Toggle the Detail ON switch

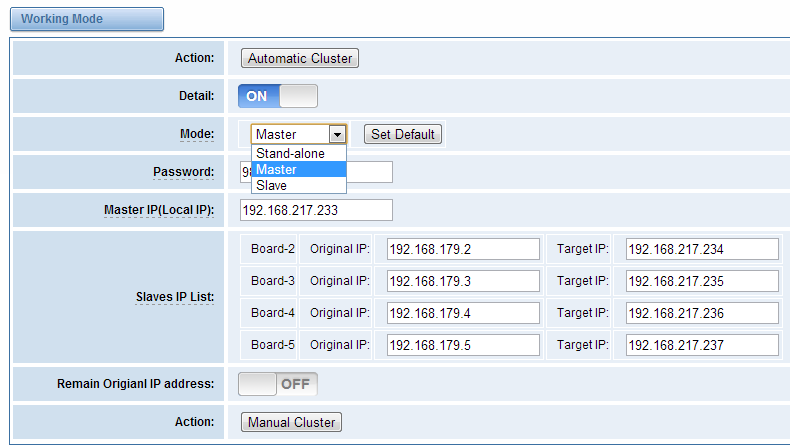tap(278, 96)
